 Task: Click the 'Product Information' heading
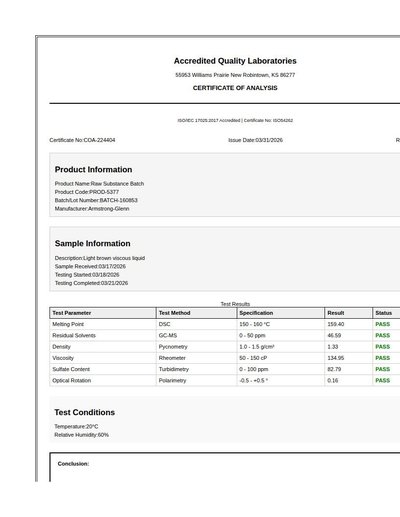93,169
